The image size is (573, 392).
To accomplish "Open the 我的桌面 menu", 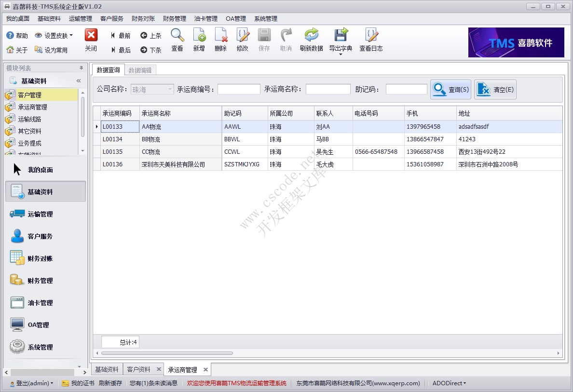I will (x=18, y=19).
